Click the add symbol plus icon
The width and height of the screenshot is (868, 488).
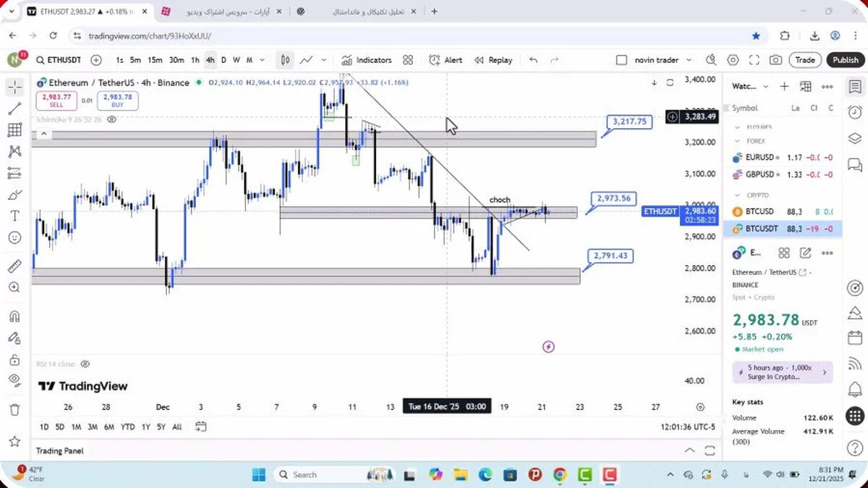coord(96,60)
